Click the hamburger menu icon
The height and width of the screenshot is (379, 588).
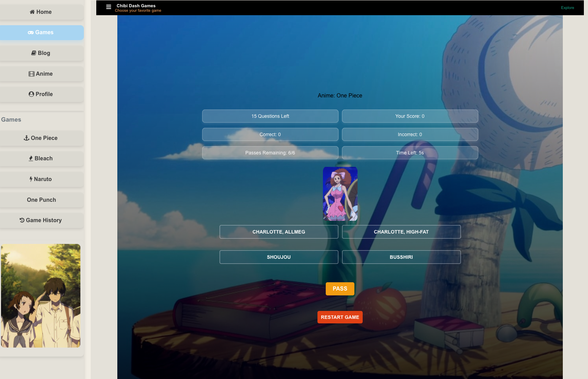coord(108,7)
